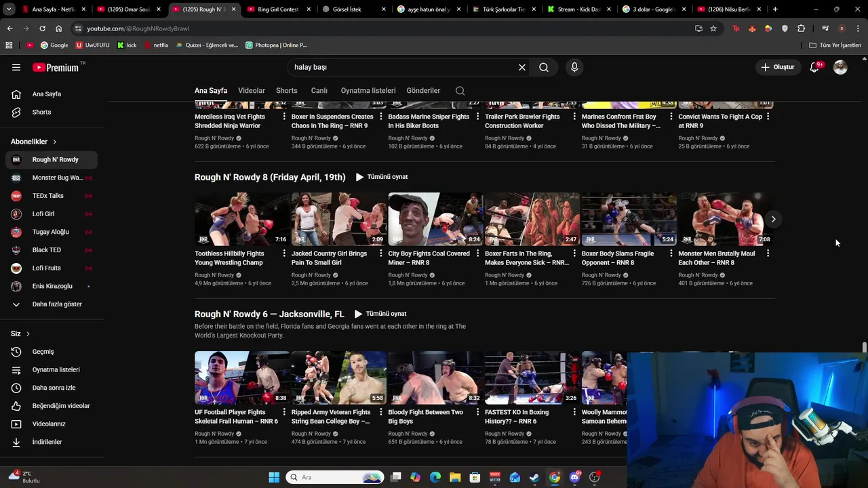Viewport: 868px width, 488px height.
Task: Switch to the Ring Girl Contest browser tab
Action: point(278,9)
